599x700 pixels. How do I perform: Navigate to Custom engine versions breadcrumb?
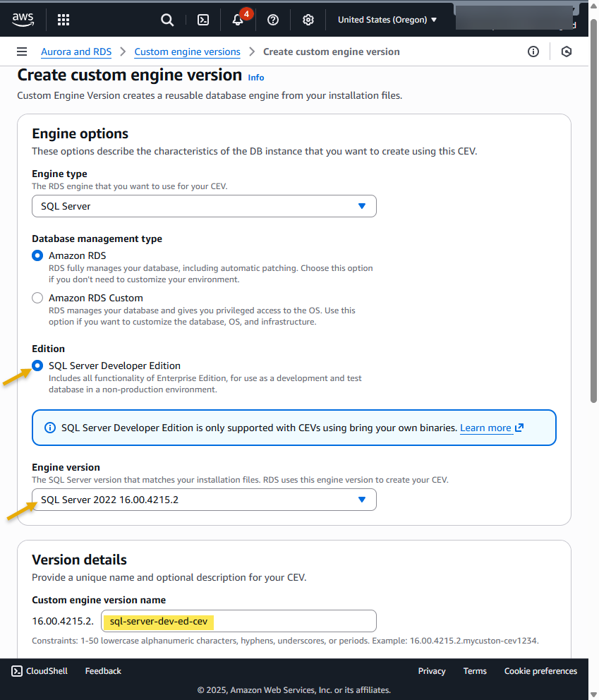click(187, 52)
